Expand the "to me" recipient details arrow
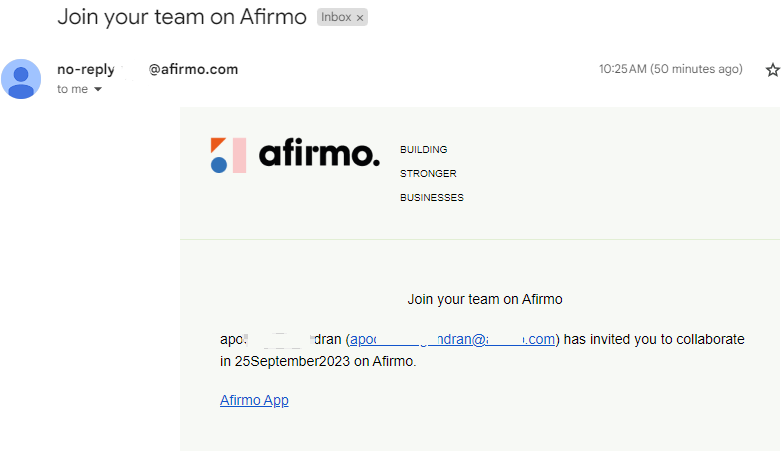 (x=98, y=89)
